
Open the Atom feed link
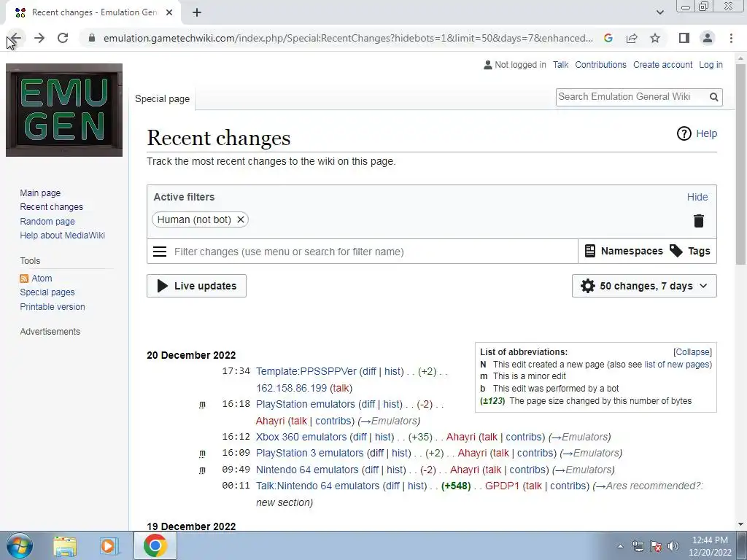pos(42,278)
